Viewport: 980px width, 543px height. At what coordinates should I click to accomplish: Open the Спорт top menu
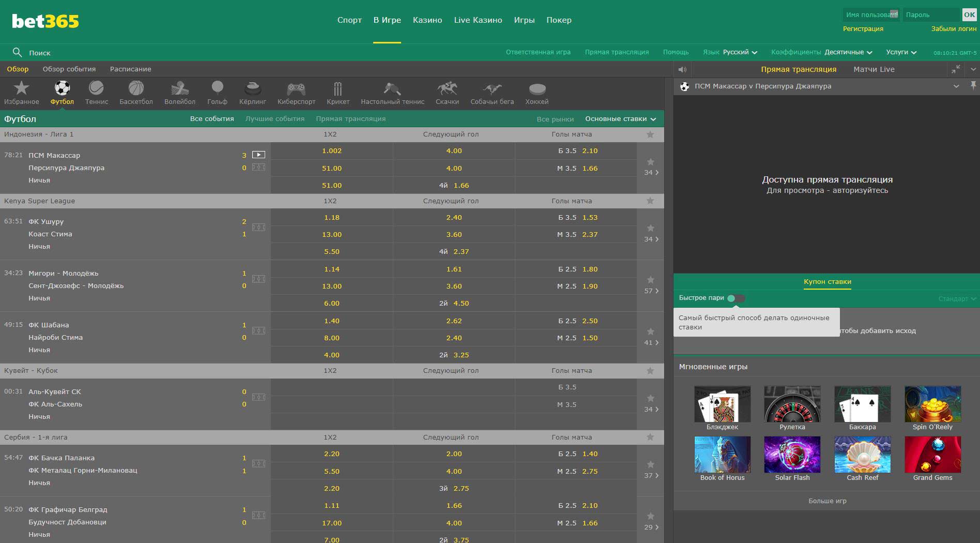[x=349, y=20]
